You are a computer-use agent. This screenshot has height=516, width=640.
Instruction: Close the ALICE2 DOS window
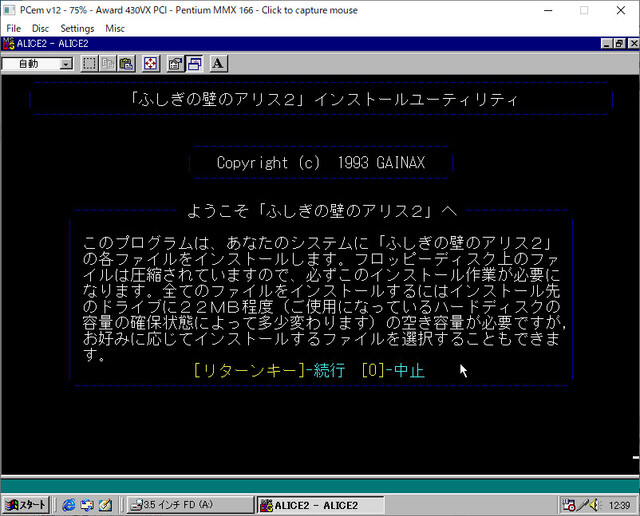pyautogui.click(x=633, y=44)
